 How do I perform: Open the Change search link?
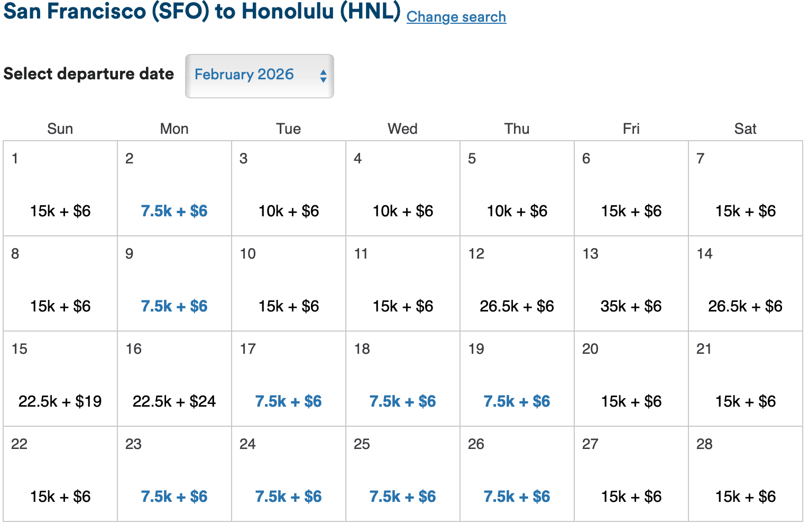pos(456,17)
